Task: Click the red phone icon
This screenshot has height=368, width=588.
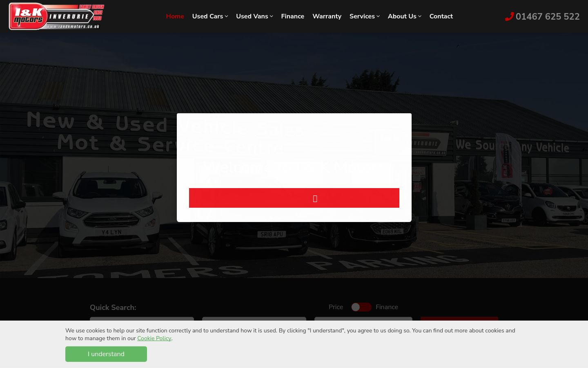Action: 509,16
